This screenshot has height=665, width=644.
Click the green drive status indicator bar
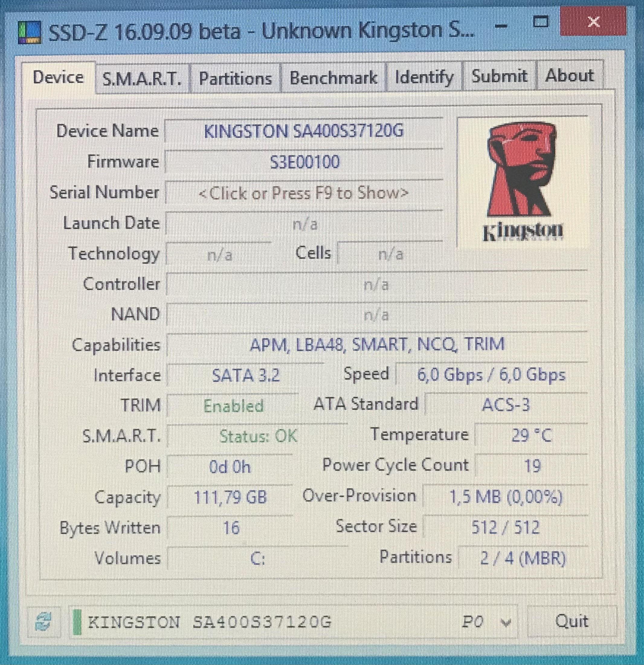(x=77, y=622)
